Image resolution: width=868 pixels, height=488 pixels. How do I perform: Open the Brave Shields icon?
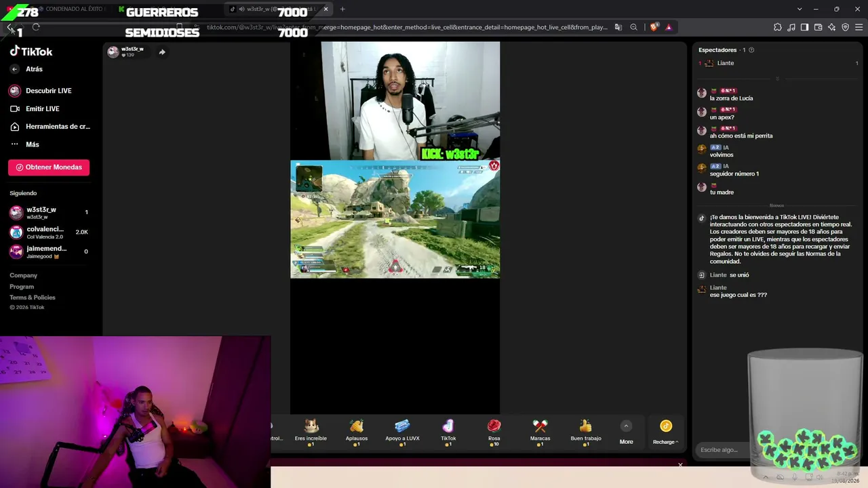(654, 27)
